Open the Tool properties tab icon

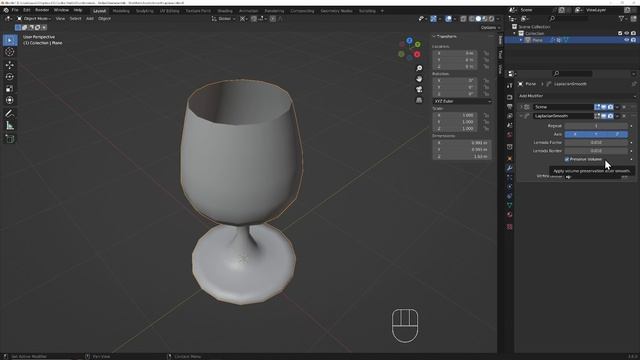click(x=509, y=86)
